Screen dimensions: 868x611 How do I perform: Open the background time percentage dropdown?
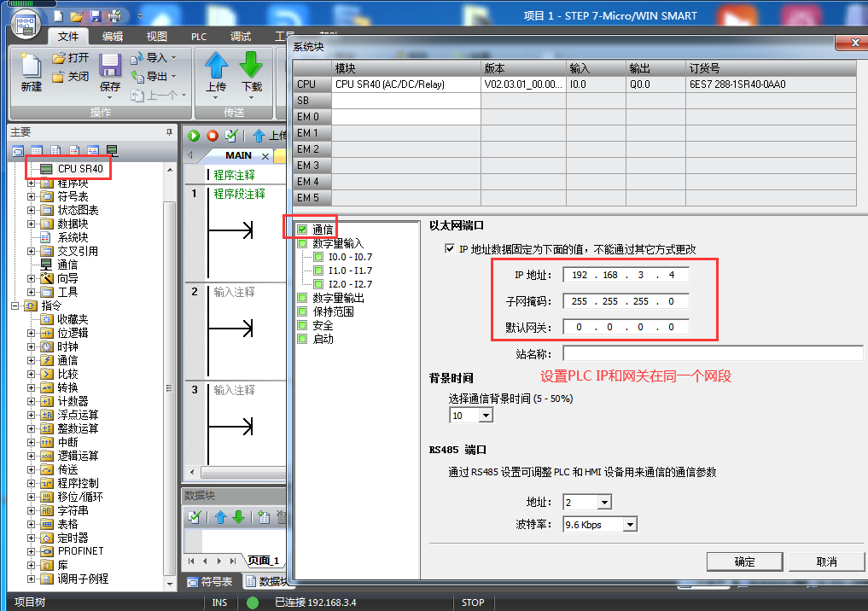[486, 415]
